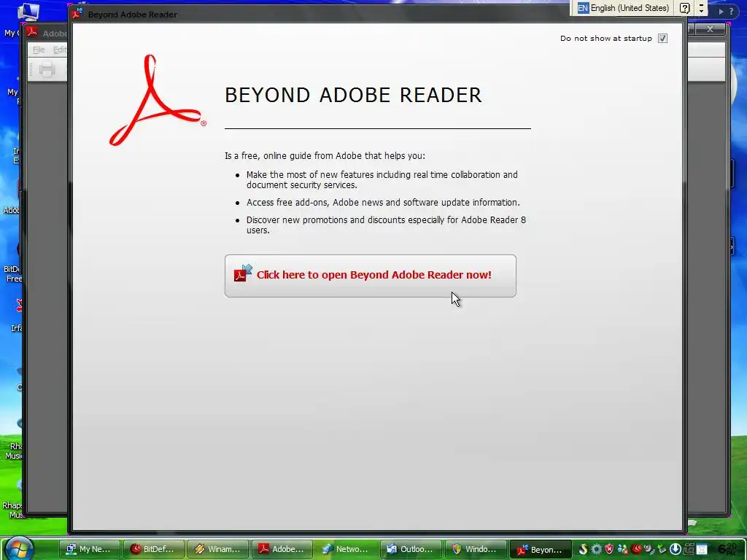The height and width of the screenshot is (560, 747).
Task: Click the network computers tray icon
Action: (x=689, y=549)
